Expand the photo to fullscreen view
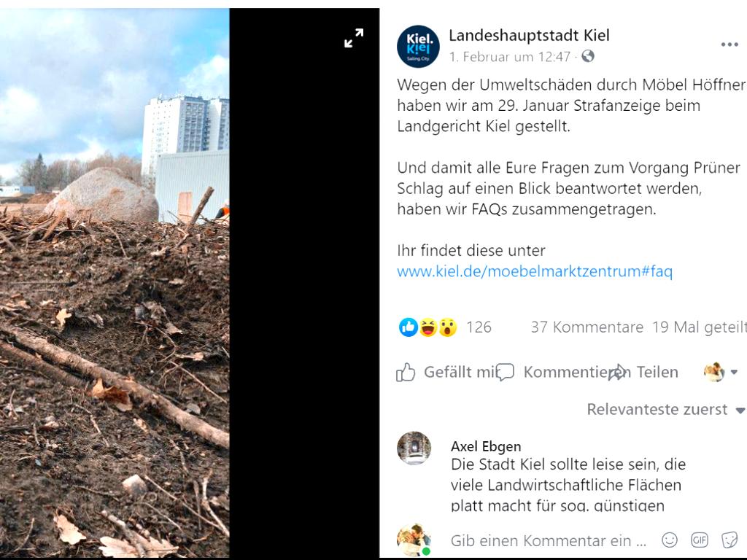747x560 pixels. click(x=354, y=38)
